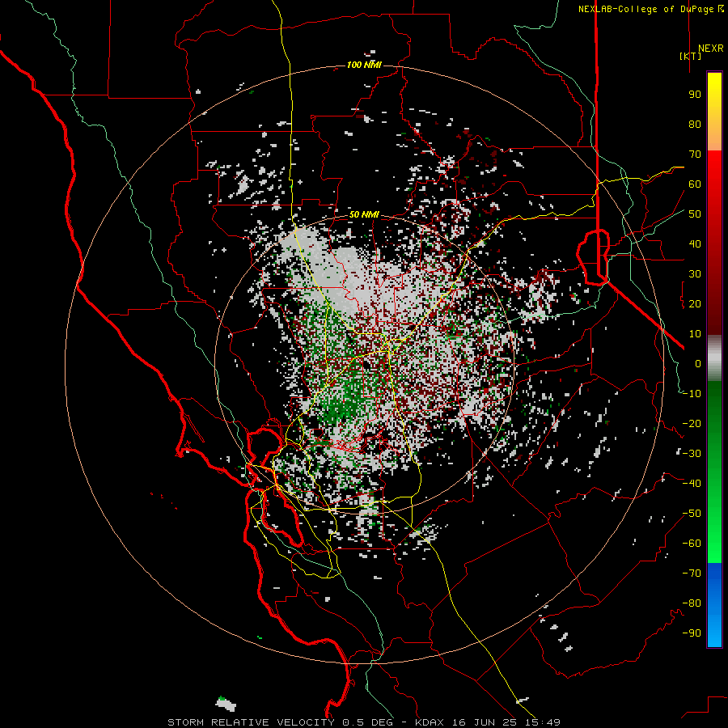Click the -80 value on velocity scale
Image resolution: width=728 pixels, height=728 pixels.
[x=692, y=603]
